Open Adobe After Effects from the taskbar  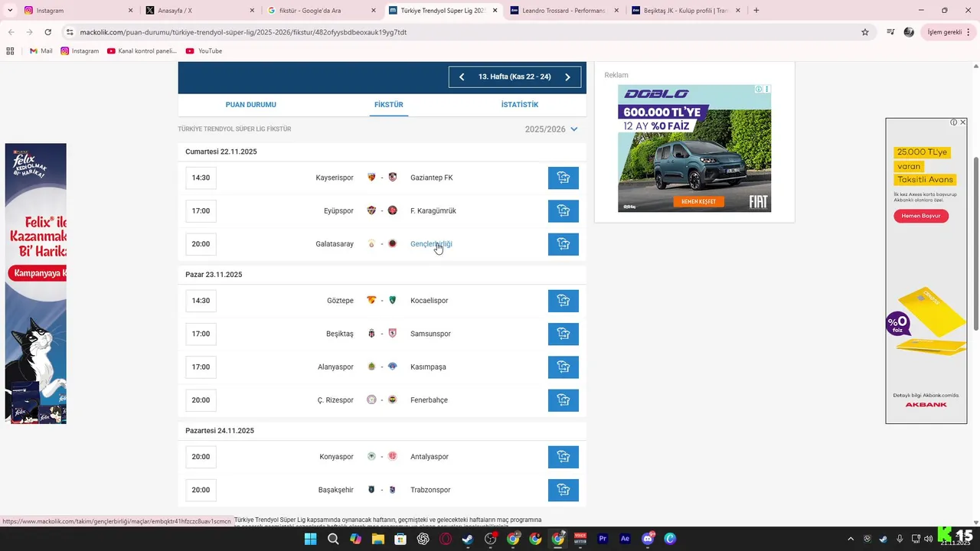(626, 539)
